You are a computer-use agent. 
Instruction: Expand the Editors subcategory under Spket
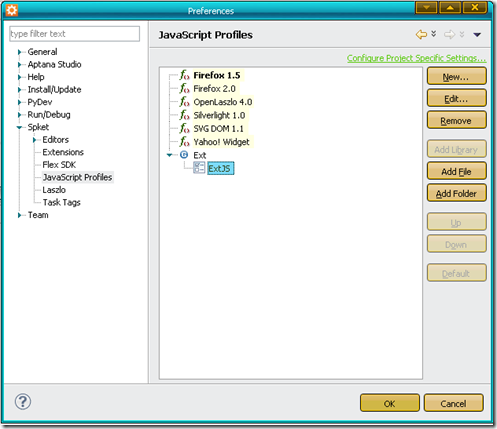34,140
